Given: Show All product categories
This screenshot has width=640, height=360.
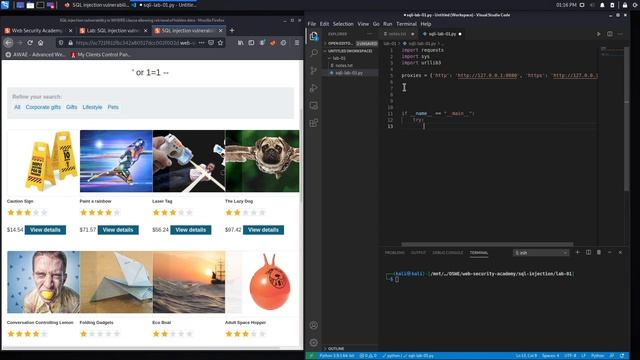Looking at the screenshot, I should 17,107.
